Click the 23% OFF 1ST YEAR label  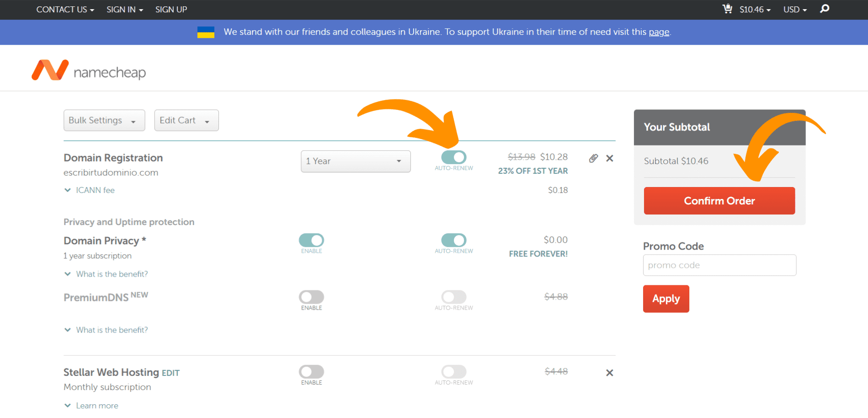tap(533, 171)
